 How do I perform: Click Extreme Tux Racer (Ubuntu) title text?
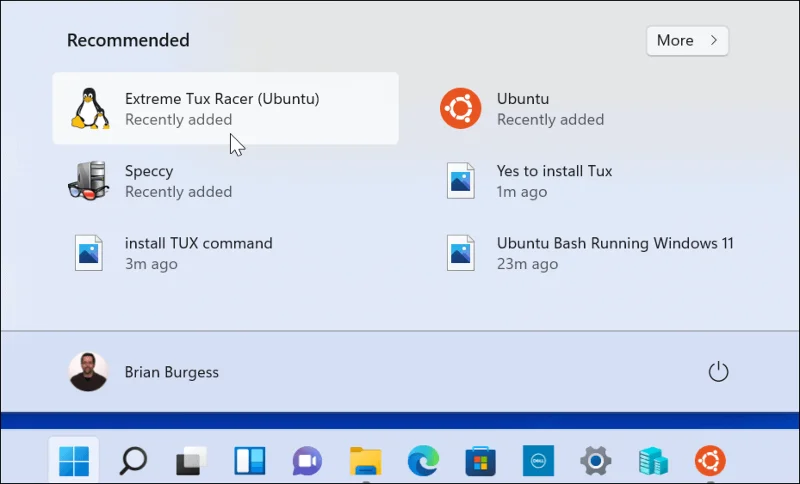coord(222,98)
